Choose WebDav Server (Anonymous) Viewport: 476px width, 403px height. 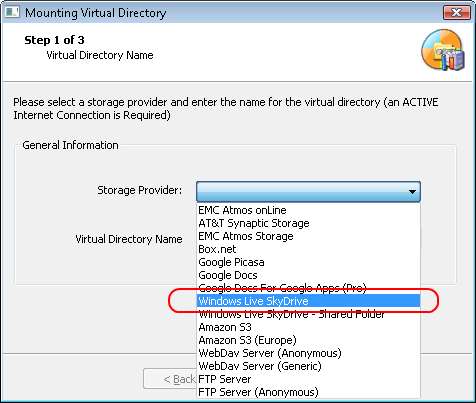coord(308,353)
